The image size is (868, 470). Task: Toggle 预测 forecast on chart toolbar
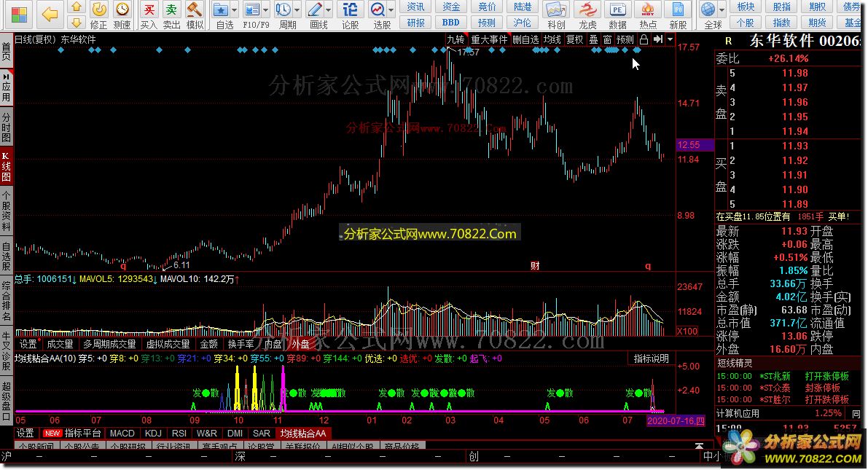[x=625, y=39]
